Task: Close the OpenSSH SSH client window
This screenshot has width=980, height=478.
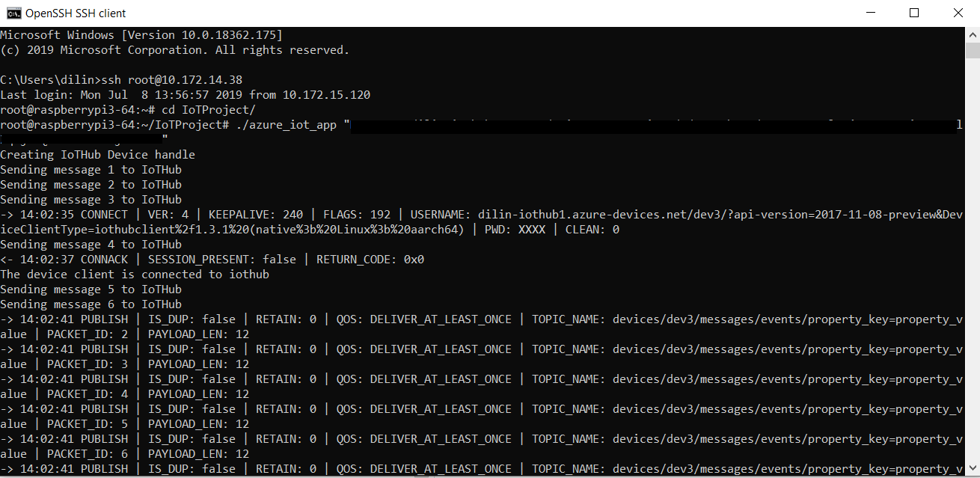Action: click(958, 13)
